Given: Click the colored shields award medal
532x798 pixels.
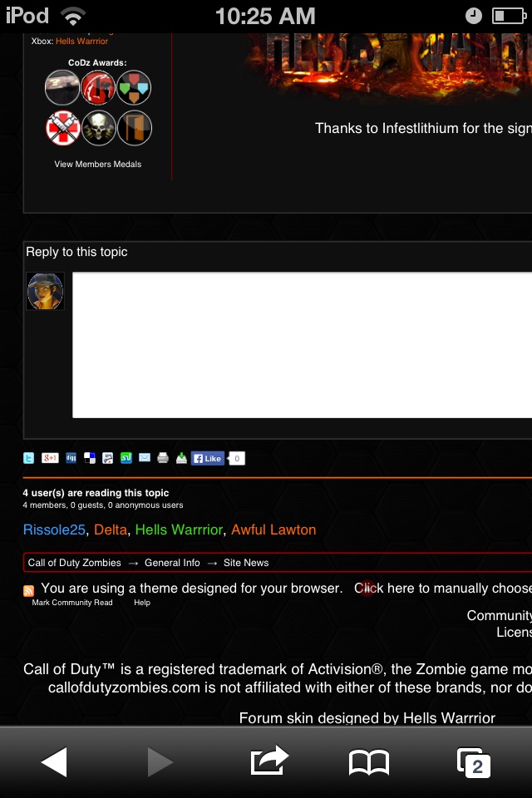Looking at the screenshot, I should pyautogui.click(x=134, y=87).
